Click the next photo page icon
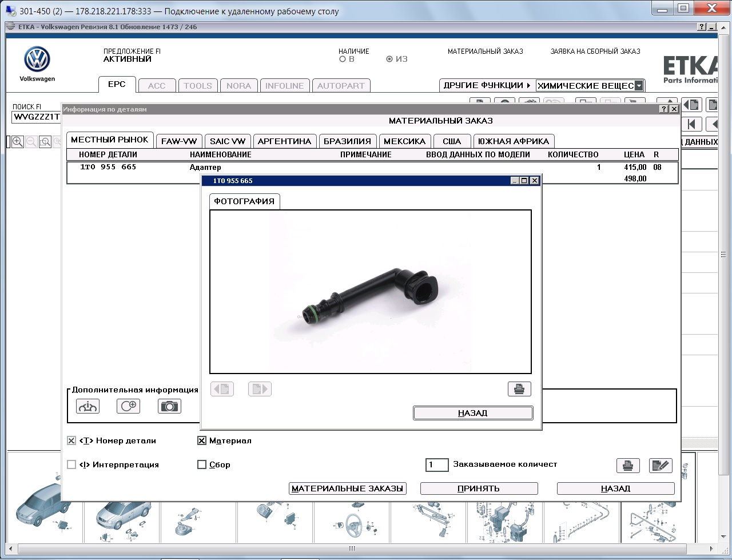Screen dimensions: 732x560 click(x=260, y=389)
